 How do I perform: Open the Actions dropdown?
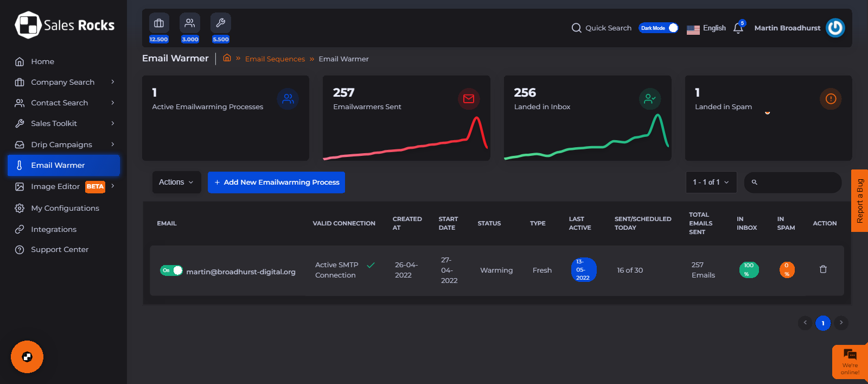click(x=176, y=182)
